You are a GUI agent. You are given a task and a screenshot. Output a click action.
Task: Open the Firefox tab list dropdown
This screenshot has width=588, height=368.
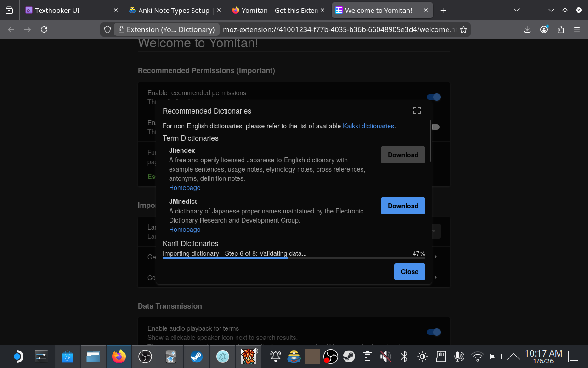pos(516,10)
